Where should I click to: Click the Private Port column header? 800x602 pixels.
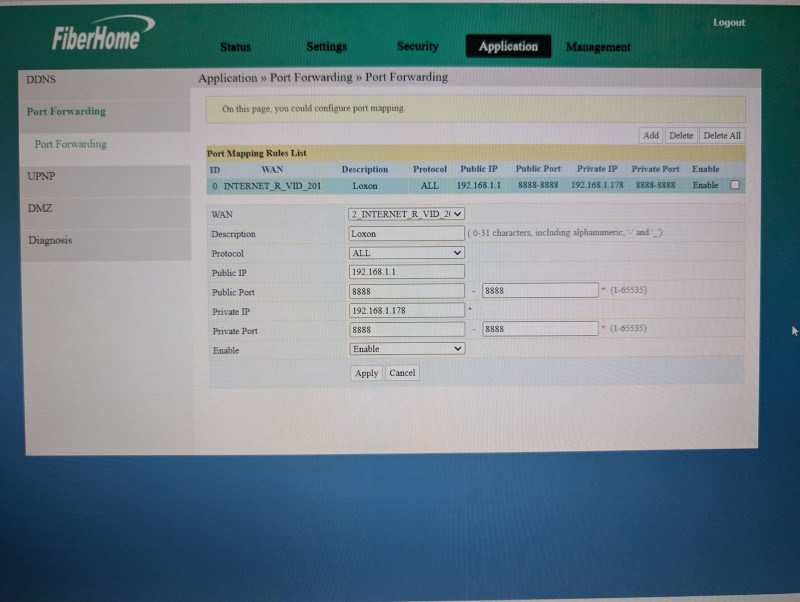(655, 168)
